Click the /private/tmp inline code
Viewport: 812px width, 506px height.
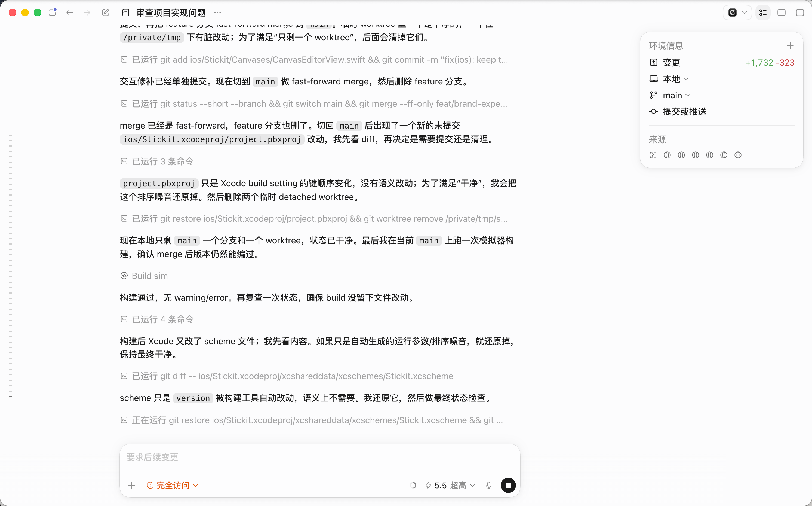[152, 38]
